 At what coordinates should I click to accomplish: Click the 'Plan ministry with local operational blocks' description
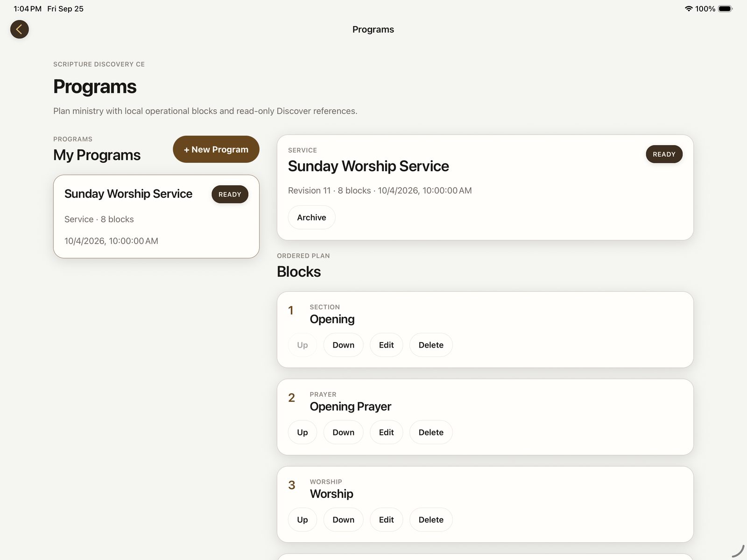coord(205,111)
